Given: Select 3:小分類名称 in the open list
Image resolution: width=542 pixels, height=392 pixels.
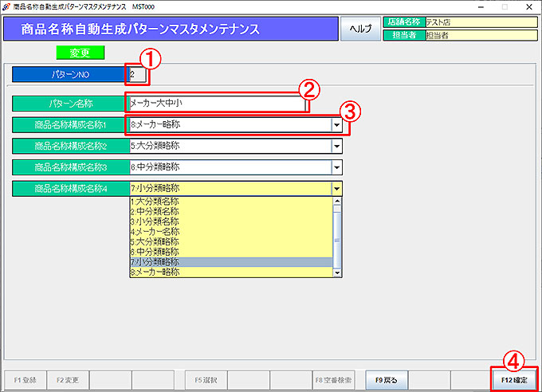Looking at the screenshot, I should pyautogui.click(x=231, y=221).
